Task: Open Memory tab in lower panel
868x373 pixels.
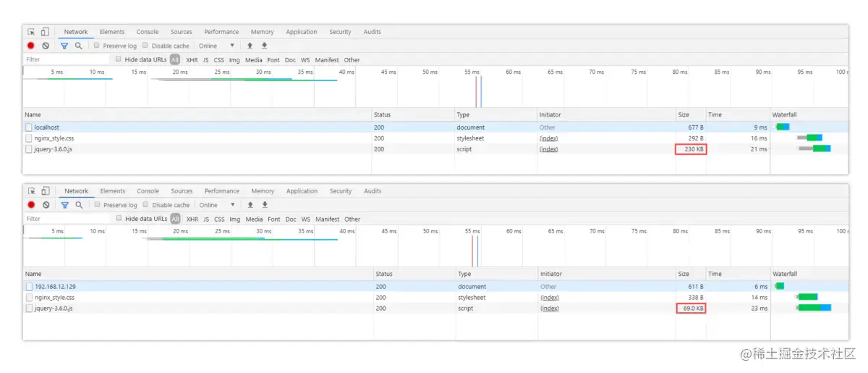Action: tap(263, 191)
